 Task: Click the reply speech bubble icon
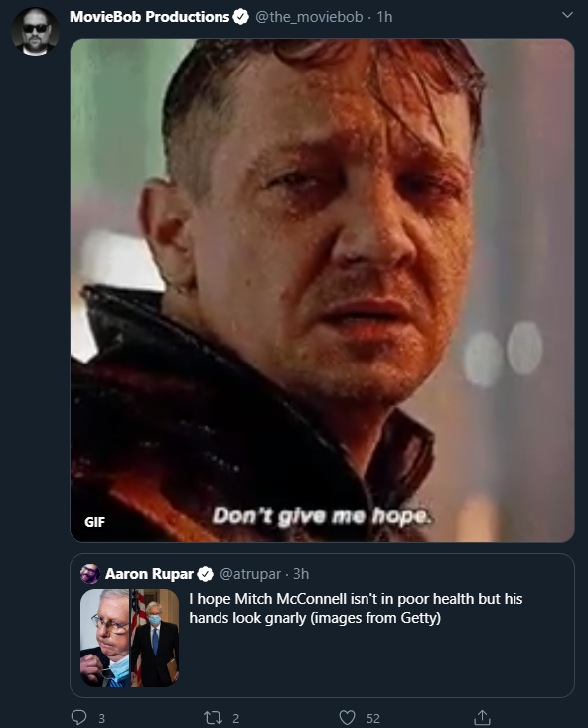click(78, 717)
